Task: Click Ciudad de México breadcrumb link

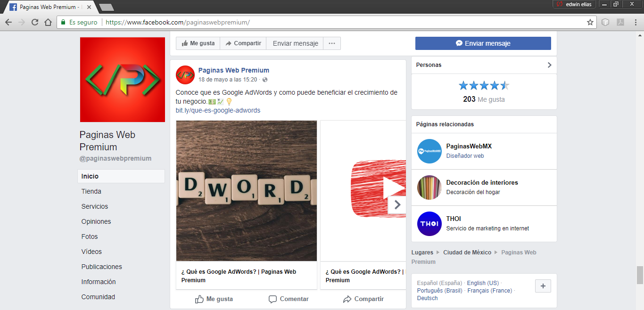Action: click(467, 253)
